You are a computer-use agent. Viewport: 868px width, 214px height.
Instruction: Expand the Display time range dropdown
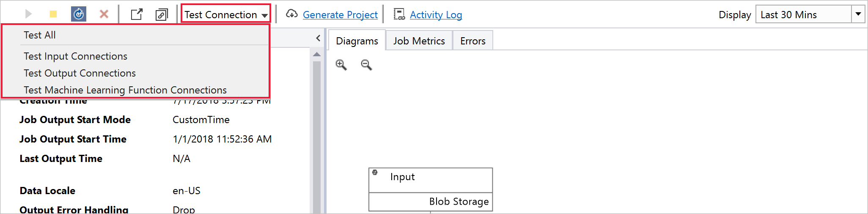coord(858,14)
